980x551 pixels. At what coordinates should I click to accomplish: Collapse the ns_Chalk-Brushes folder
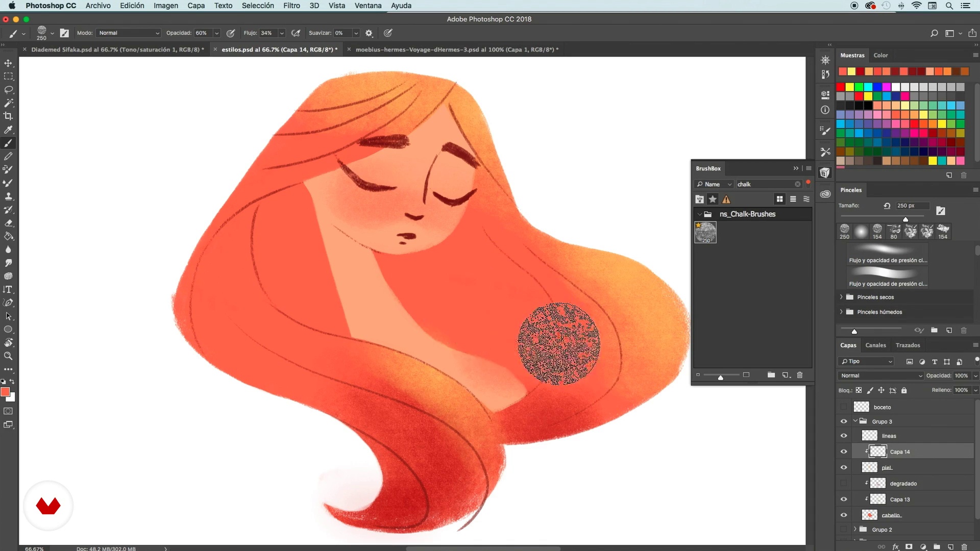(x=699, y=214)
